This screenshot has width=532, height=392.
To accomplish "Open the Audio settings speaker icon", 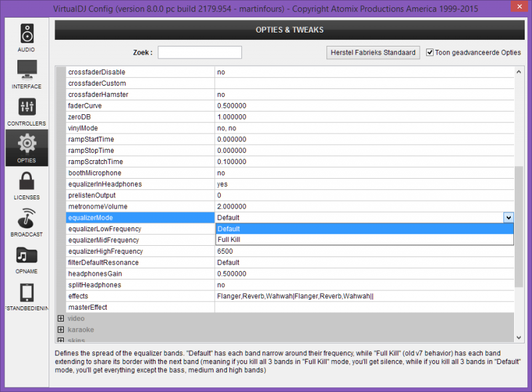I will point(27,34).
